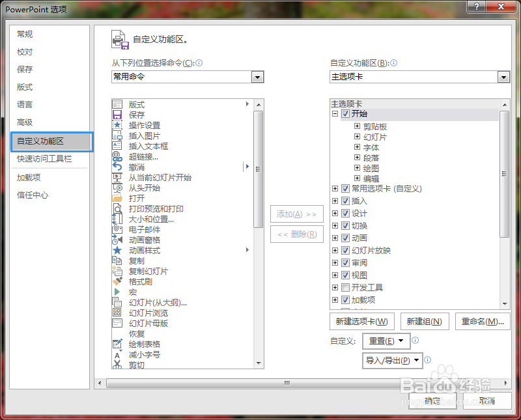The image size is (521, 420).
Task: Confirm with the 确定 button
Action: [x=432, y=400]
